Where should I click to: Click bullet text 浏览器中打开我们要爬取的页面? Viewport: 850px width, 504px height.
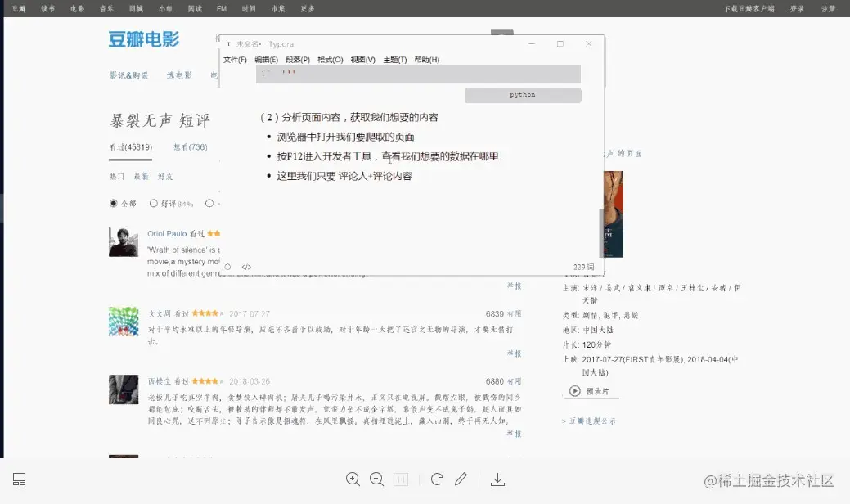point(345,137)
